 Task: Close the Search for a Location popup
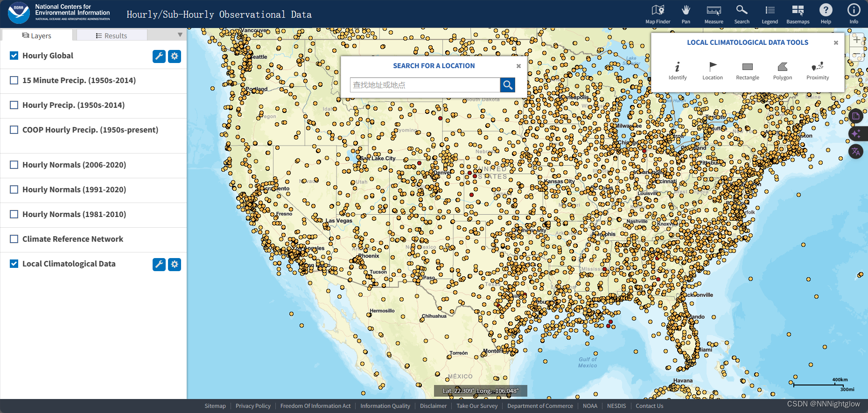click(x=518, y=66)
